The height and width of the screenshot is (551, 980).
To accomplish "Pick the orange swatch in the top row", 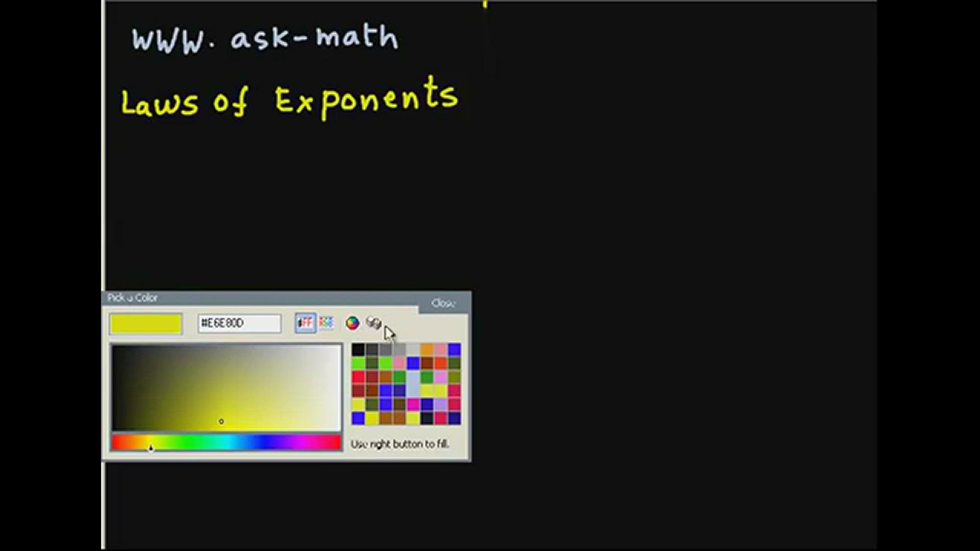I will pyautogui.click(x=427, y=349).
